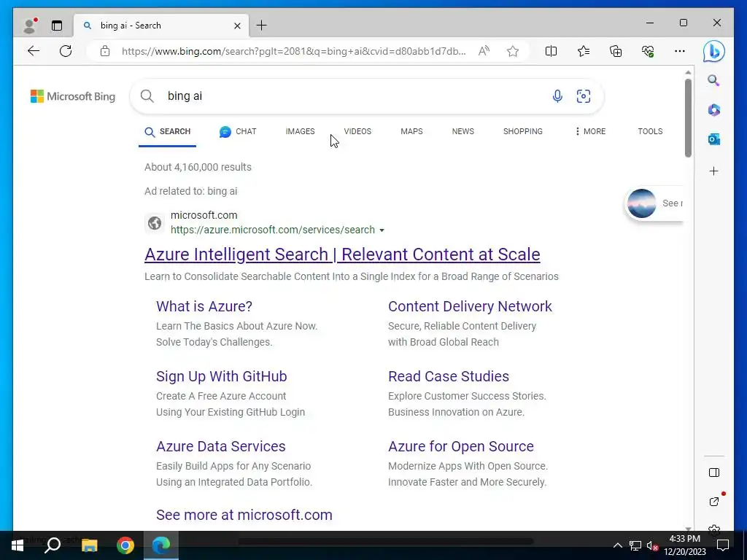Launch Google Chrome from taskbar
747x560 pixels.
[x=125, y=545]
